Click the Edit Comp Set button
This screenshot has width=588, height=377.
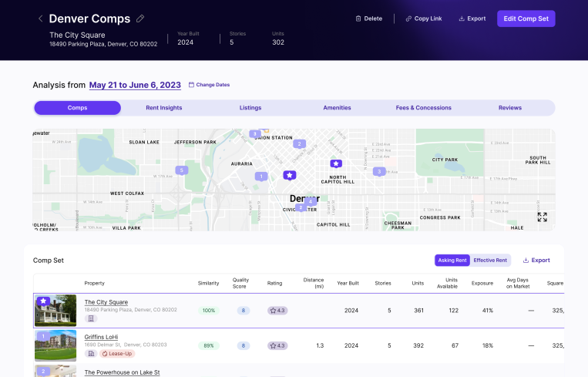point(526,19)
